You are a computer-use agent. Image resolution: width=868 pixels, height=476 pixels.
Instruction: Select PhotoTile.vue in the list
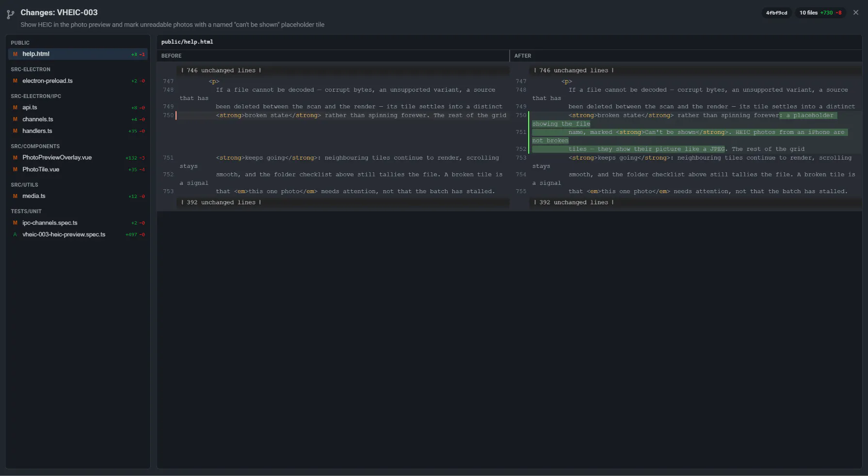click(78, 169)
